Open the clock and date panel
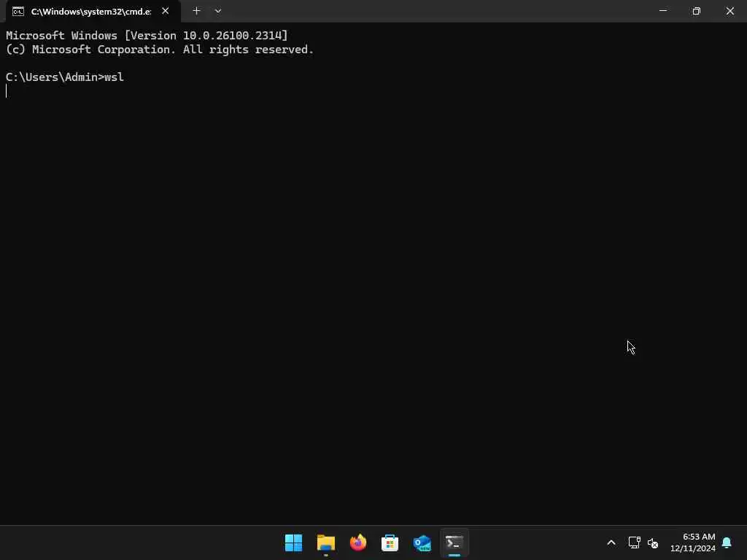The height and width of the screenshot is (560, 747). click(693, 542)
